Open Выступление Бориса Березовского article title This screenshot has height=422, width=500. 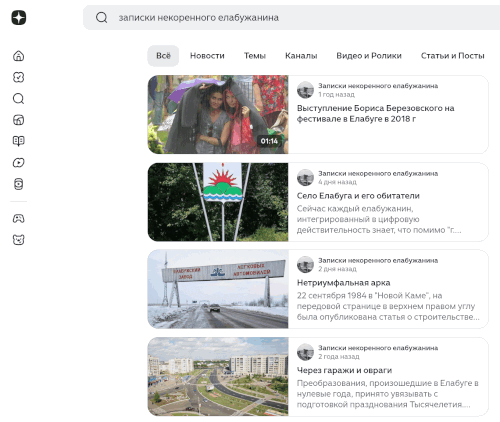[x=376, y=113]
